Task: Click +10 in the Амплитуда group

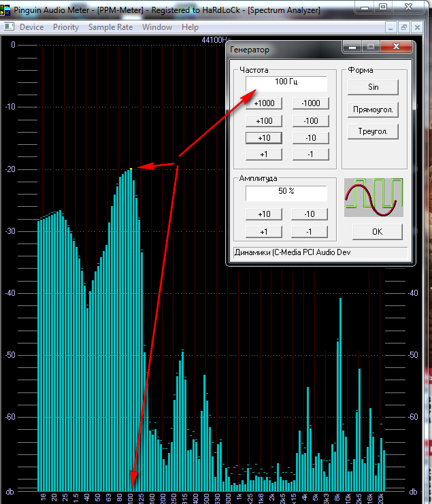Action: (264, 215)
